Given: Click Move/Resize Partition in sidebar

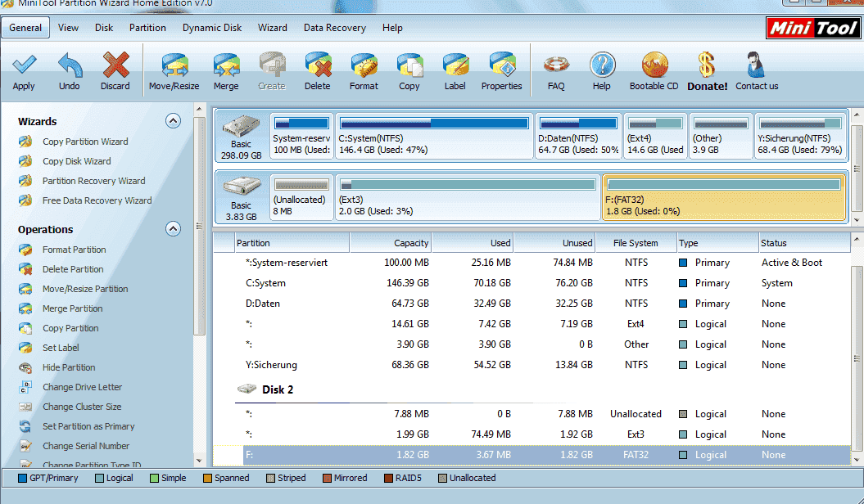Looking at the screenshot, I should pyautogui.click(x=85, y=289).
